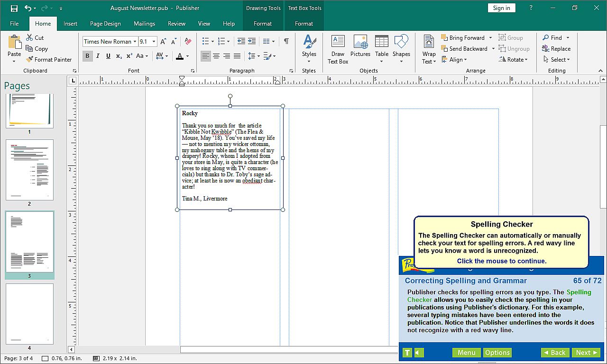Open the font name dropdown
The image size is (607, 364).
click(x=135, y=42)
